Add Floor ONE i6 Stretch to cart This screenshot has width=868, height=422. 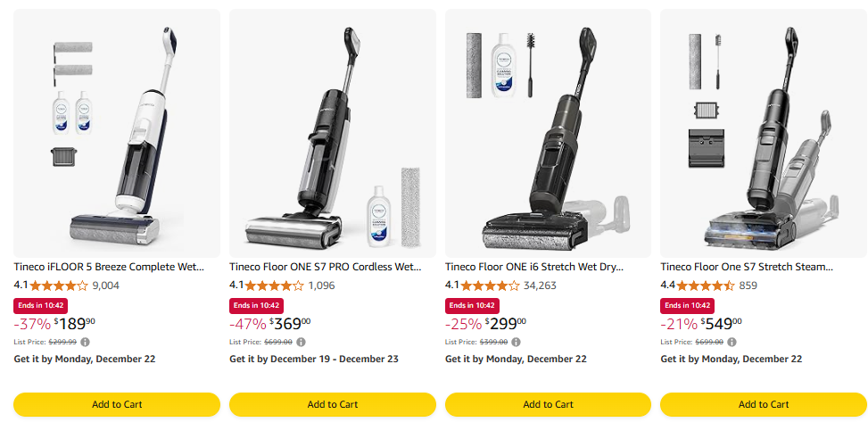(x=548, y=404)
